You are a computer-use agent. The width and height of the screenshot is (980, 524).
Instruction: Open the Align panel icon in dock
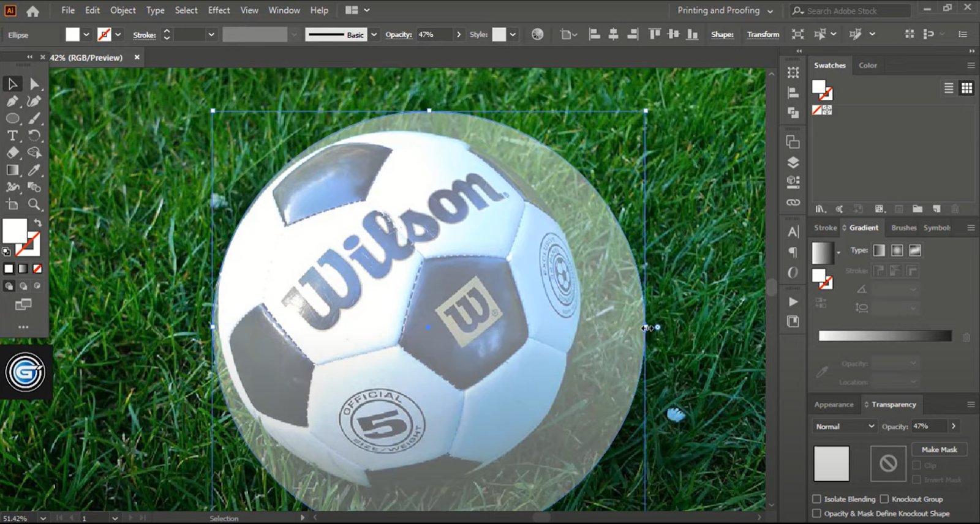(793, 93)
